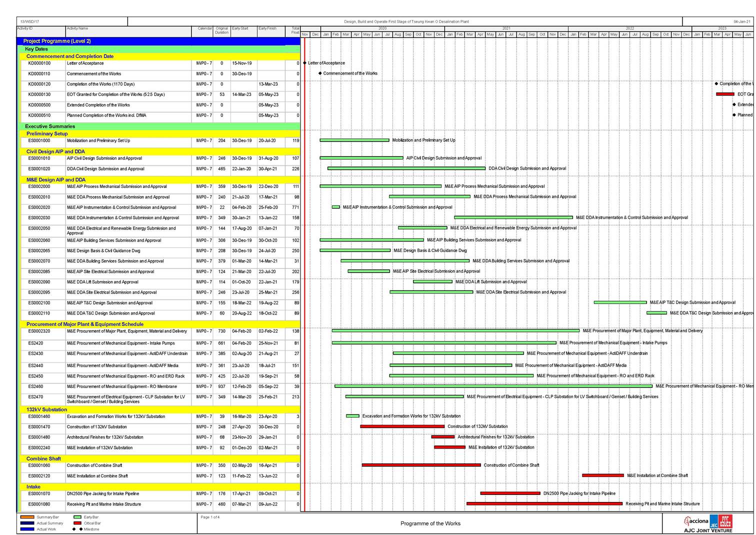Select activity ID ES0001080

click(39, 504)
